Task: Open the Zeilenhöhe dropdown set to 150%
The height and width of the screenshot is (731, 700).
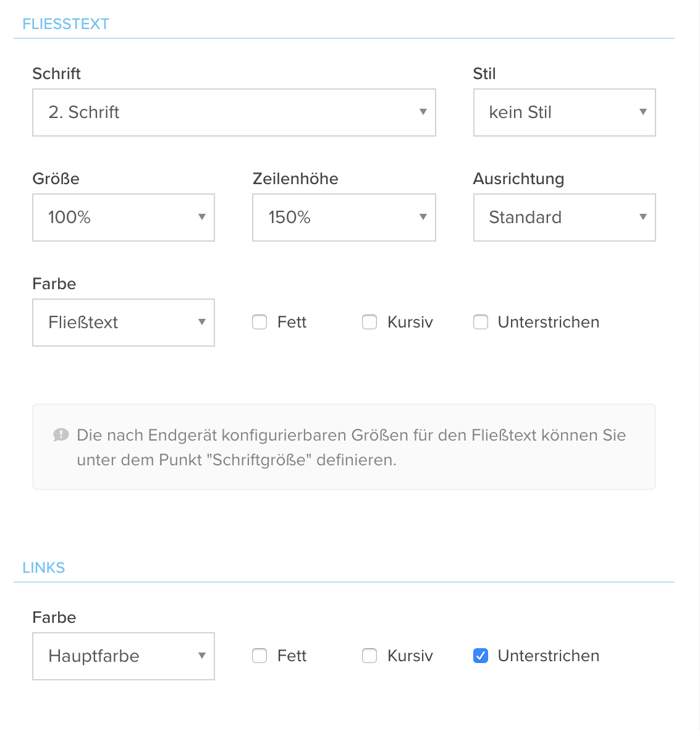Action: [344, 218]
